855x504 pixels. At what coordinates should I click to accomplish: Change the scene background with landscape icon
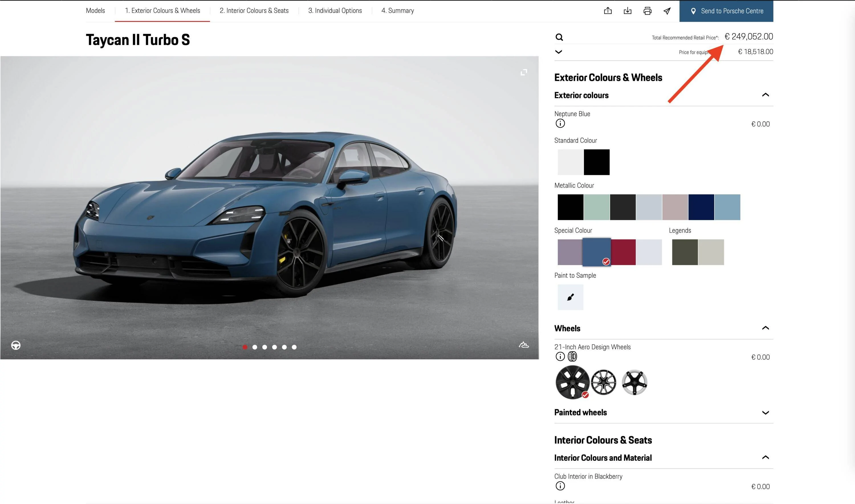click(524, 345)
